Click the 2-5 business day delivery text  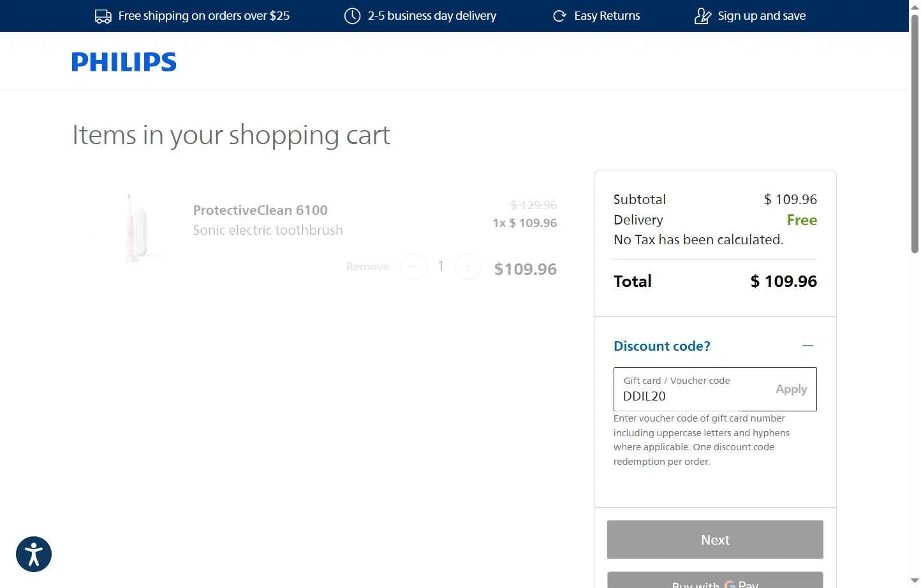coord(432,16)
